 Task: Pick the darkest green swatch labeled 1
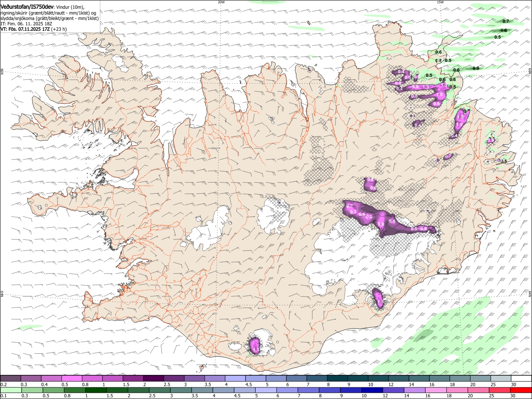click(96, 390)
